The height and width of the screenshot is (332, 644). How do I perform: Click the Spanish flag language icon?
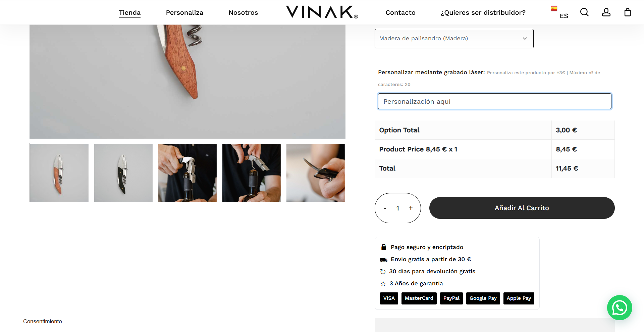click(x=554, y=8)
